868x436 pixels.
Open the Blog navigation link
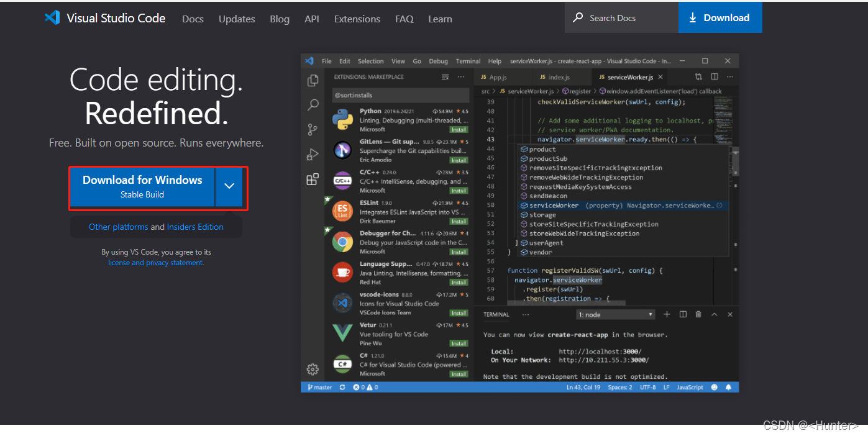[280, 19]
